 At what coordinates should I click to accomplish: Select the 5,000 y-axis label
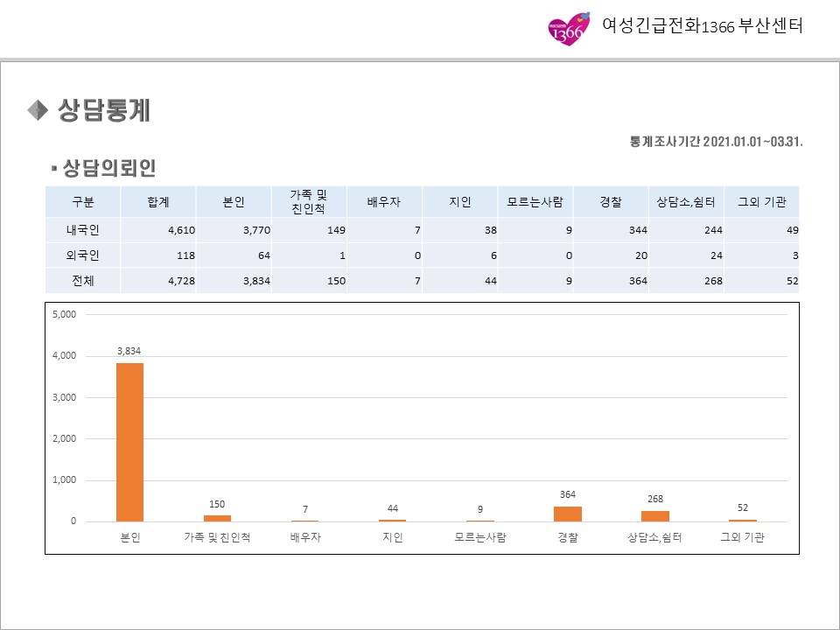coord(64,314)
